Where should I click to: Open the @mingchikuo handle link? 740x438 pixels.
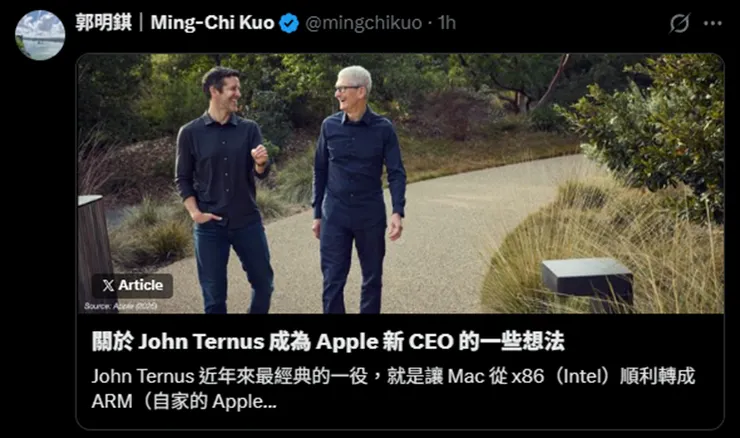pos(363,23)
